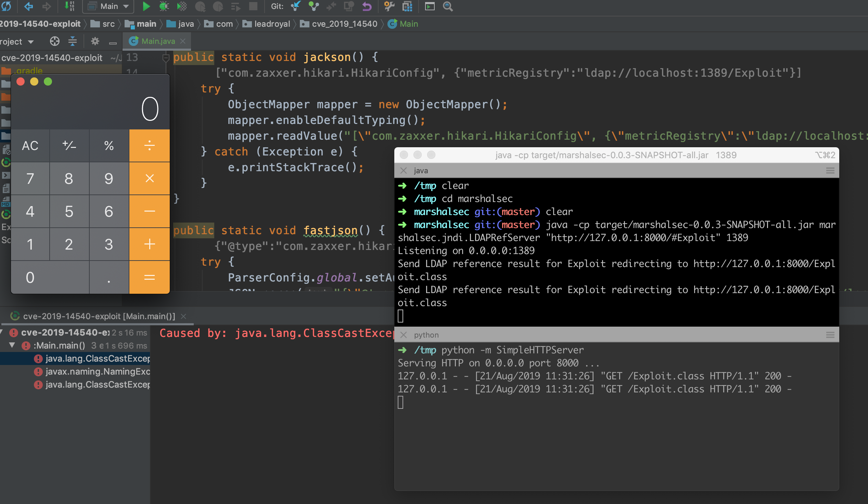Open the Main run configuration dropdown
The height and width of the screenshot is (504, 868).
(108, 6)
